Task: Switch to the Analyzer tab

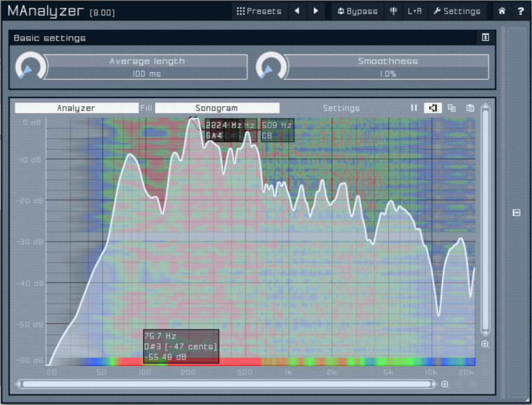Action: pyautogui.click(x=76, y=108)
